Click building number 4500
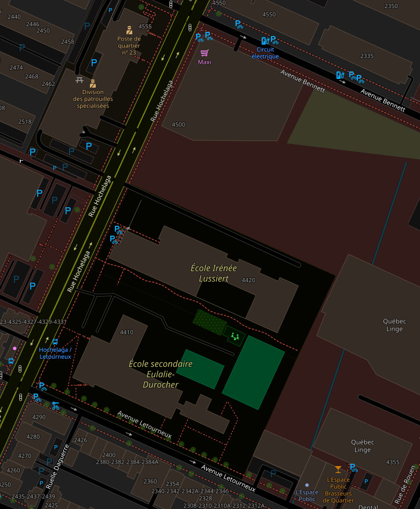 pyautogui.click(x=179, y=125)
